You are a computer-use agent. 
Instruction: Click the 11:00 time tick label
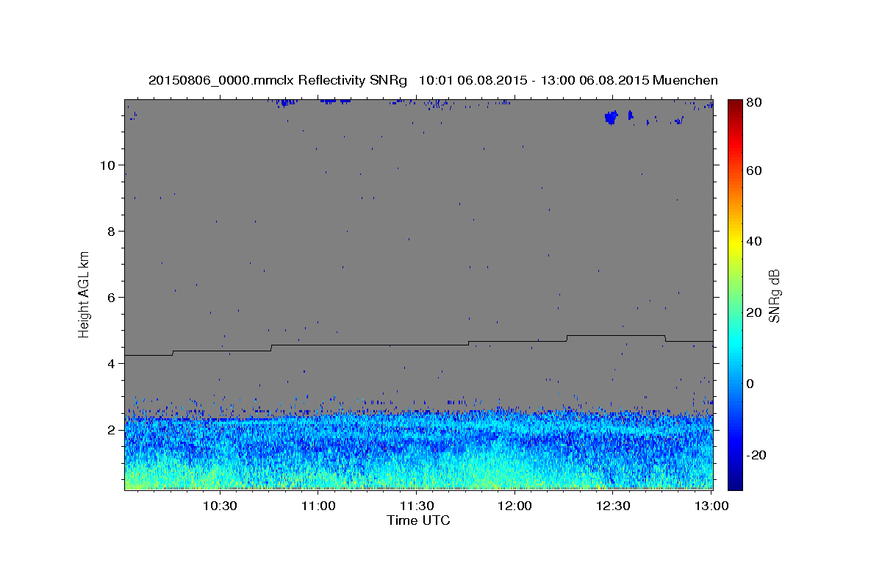coord(318,506)
